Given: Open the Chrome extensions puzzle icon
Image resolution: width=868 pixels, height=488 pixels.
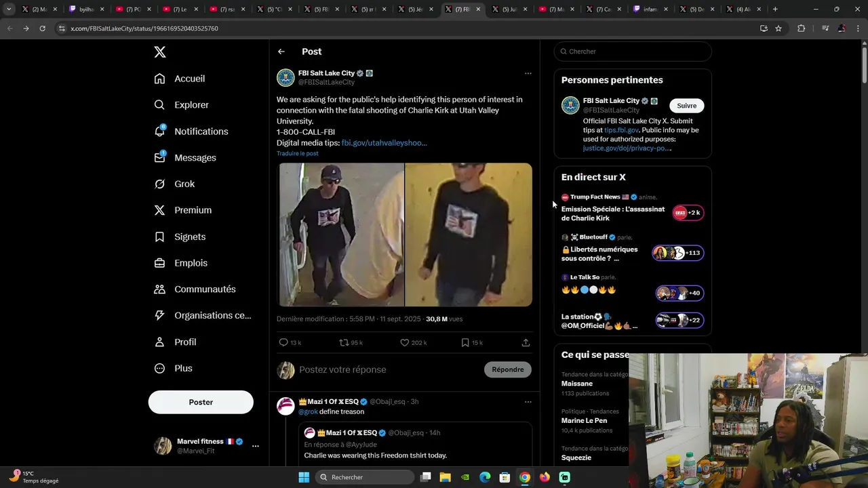Looking at the screenshot, I should [802, 28].
